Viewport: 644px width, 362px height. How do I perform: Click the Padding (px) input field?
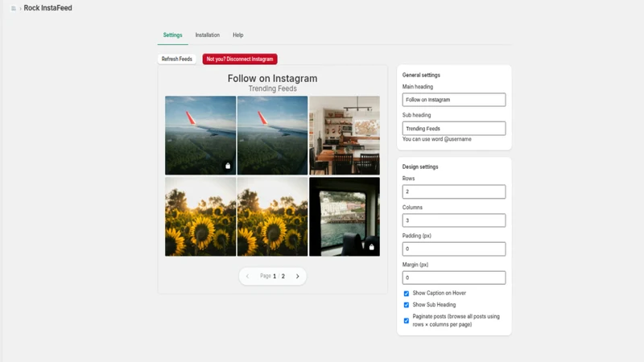454,249
